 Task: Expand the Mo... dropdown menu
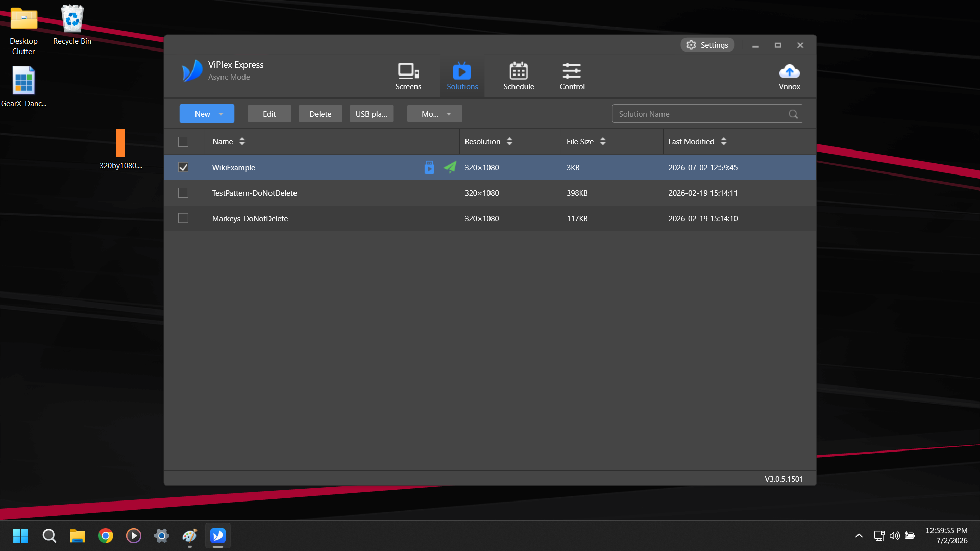tap(435, 114)
